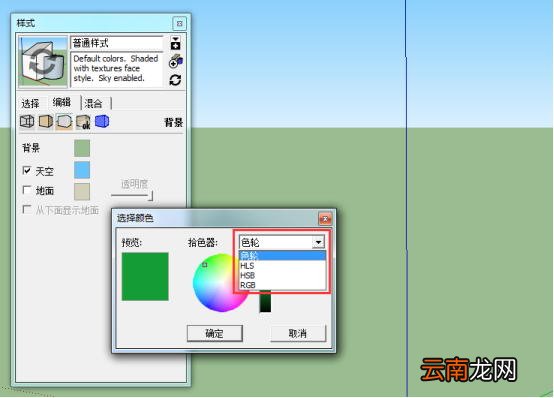Switch to the 选择 tab
The width and height of the screenshot is (554, 398).
pyautogui.click(x=30, y=104)
